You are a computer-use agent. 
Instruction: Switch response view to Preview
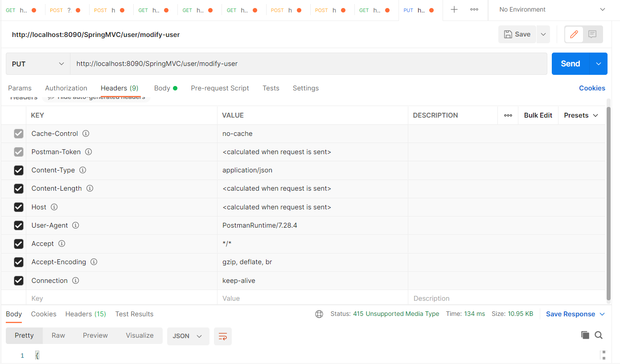tap(95, 335)
